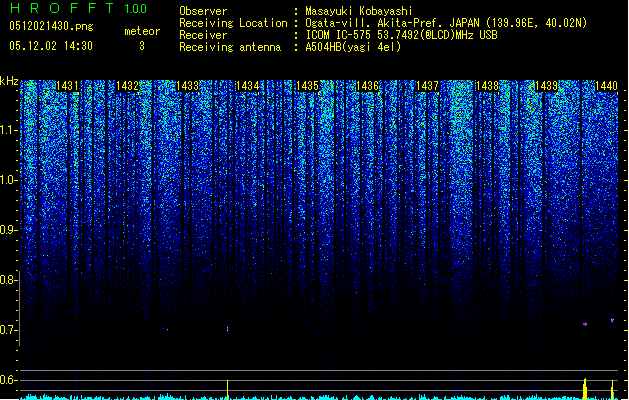Image resolution: width=629 pixels, height=400 pixels.
Task: Click the yellow intensity spike below 1434 echo
Action: pyautogui.click(x=227, y=390)
